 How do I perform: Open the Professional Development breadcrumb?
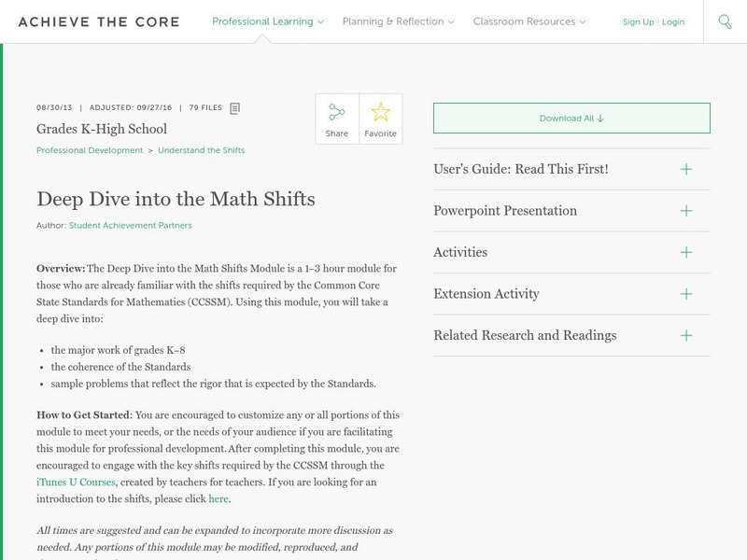(90, 150)
